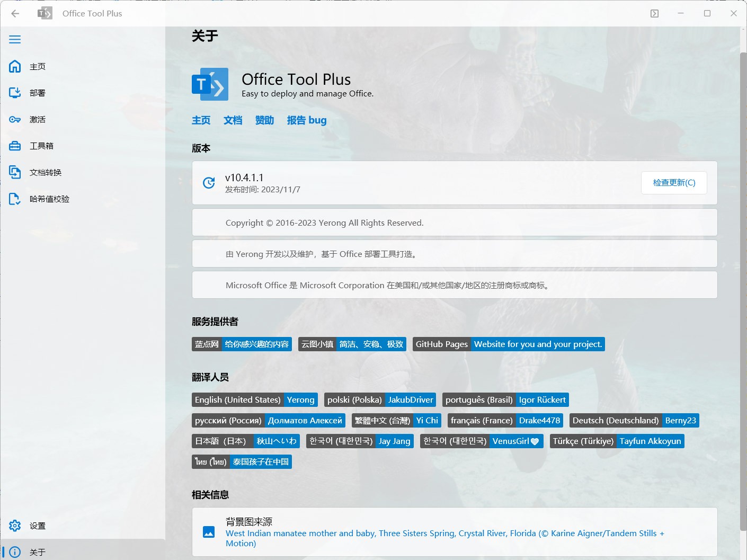Screen dimensions: 747x560
Task: Click the Microsoft Office trademark notice text
Action: point(389,286)
